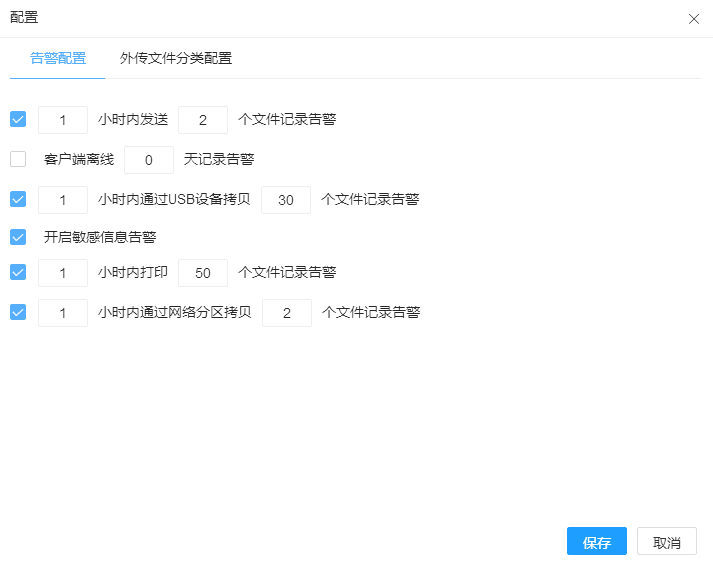Focus the hours field before 小时内打印

[x=62, y=273]
